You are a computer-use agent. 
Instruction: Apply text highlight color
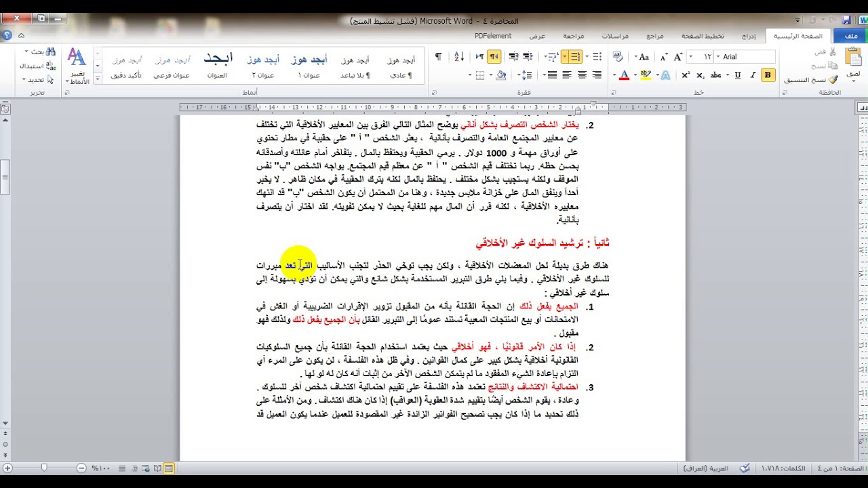(645, 75)
